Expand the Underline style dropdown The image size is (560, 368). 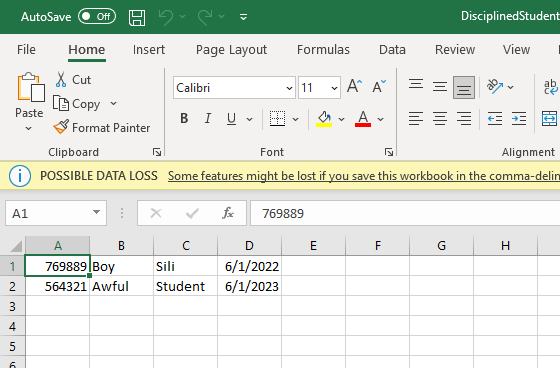pyautogui.click(x=250, y=119)
